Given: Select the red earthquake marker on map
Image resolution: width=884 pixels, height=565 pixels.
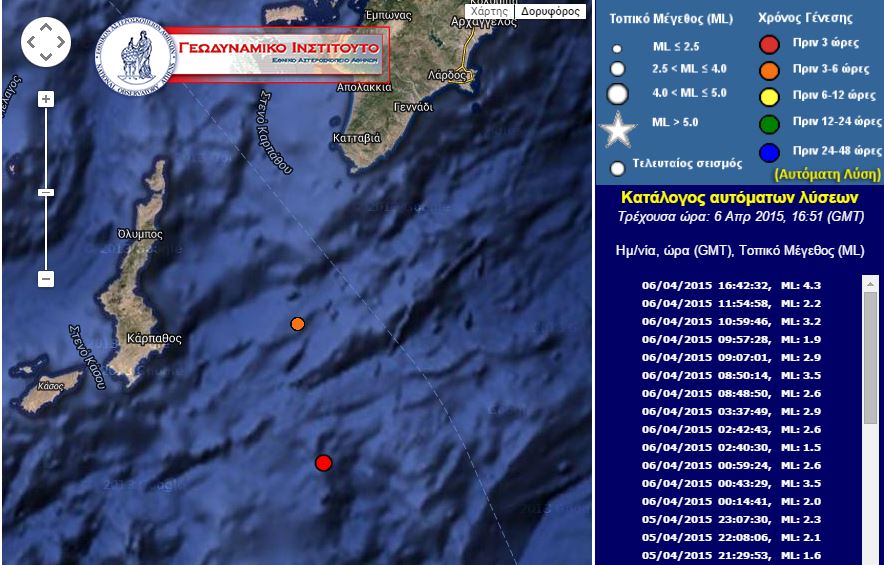Looking at the screenshot, I should click(323, 462).
